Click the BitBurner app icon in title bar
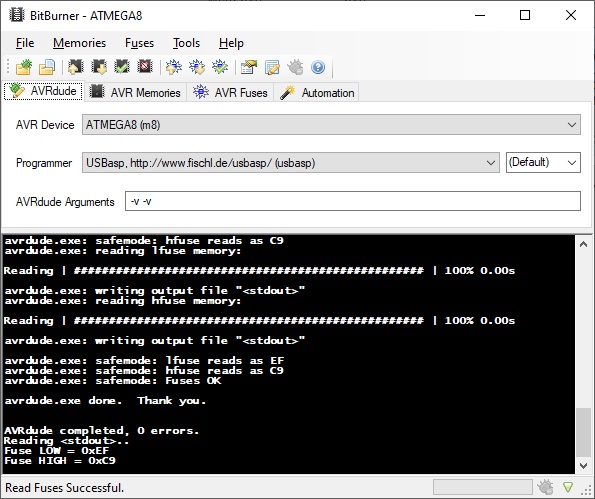595x499 pixels. tap(16, 16)
